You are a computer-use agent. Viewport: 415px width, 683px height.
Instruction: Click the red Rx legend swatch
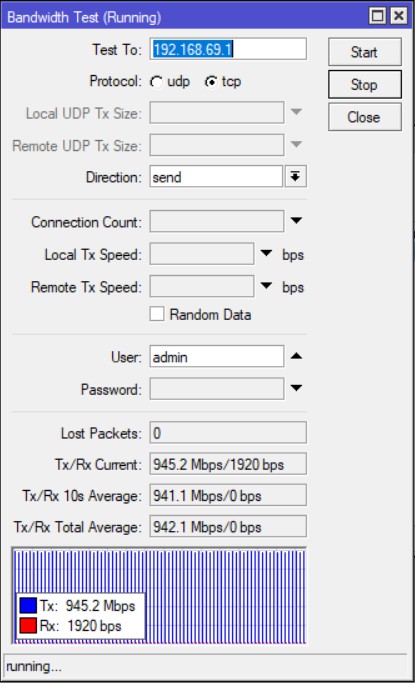(x=28, y=626)
